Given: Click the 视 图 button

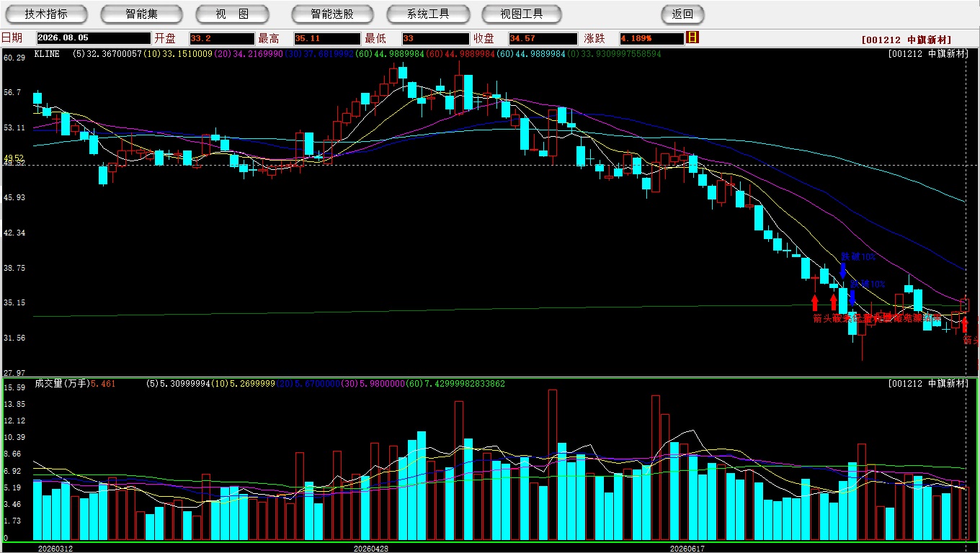Looking at the screenshot, I should (x=232, y=14).
